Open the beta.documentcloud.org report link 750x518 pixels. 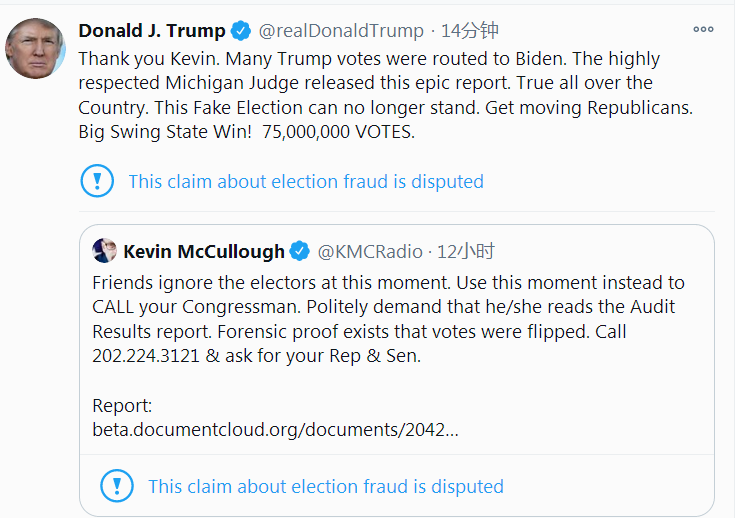pyautogui.click(x=275, y=430)
